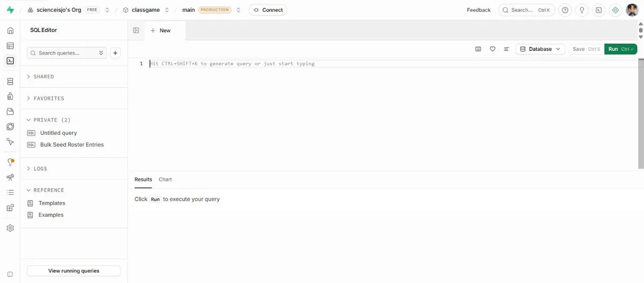
Task: Open the sort filter chevron in search queries
Action: coord(102,53)
